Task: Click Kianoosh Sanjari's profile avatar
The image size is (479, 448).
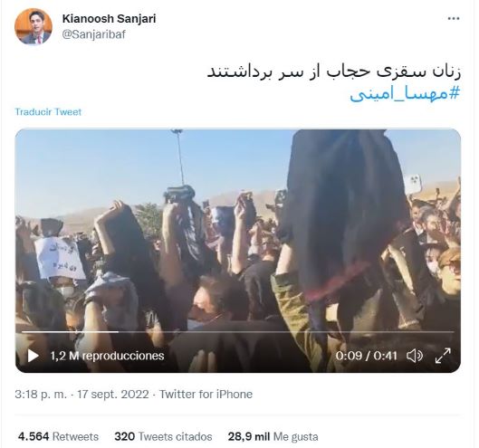Action: click(x=34, y=26)
